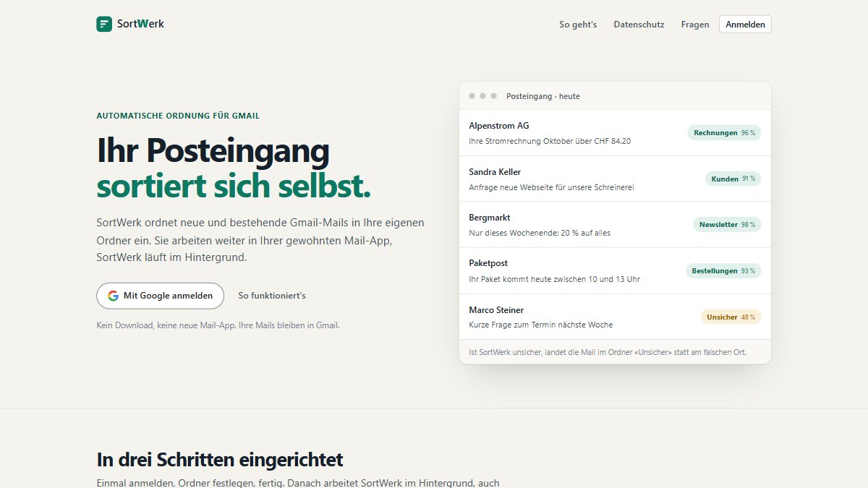Click the Ist SortWerk unsicher footer note
Viewport: 868px width, 488px height.
(608, 352)
